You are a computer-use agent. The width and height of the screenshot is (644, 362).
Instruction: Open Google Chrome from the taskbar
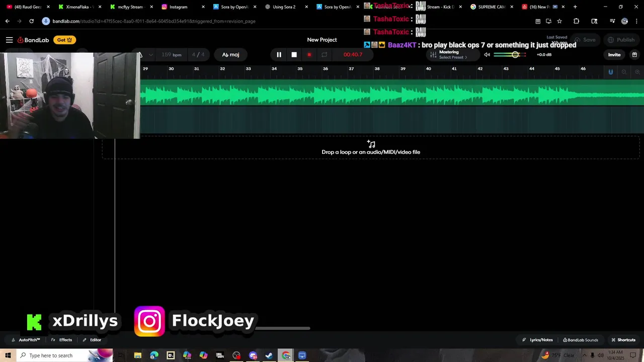point(286,355)
